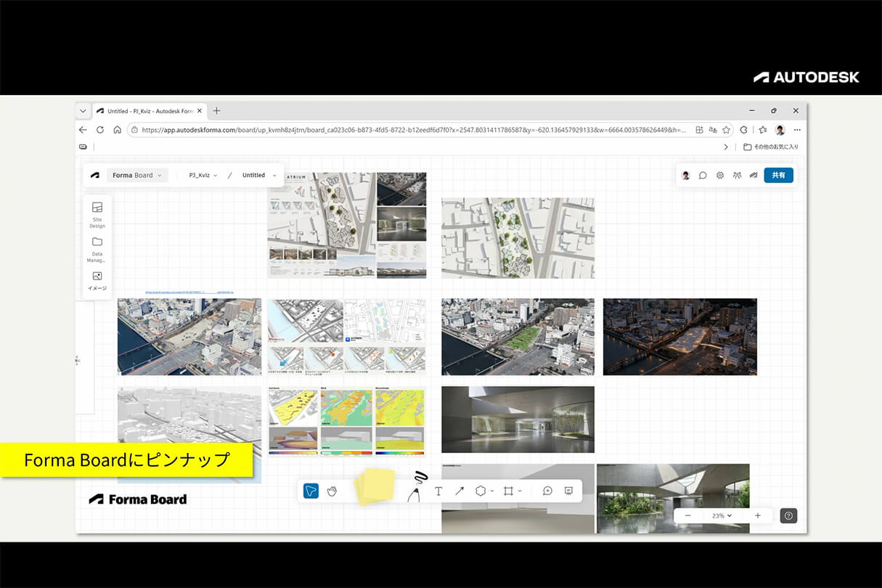Select the colored analysis heatmaps image
The height and width of the screenshot is (588, 882).
347,420
